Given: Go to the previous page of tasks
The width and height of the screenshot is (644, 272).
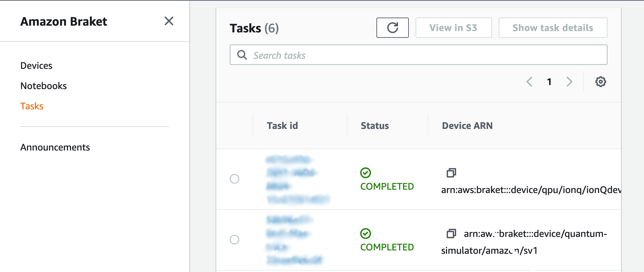Looking at the screenshot, I should tap(529, 82).
